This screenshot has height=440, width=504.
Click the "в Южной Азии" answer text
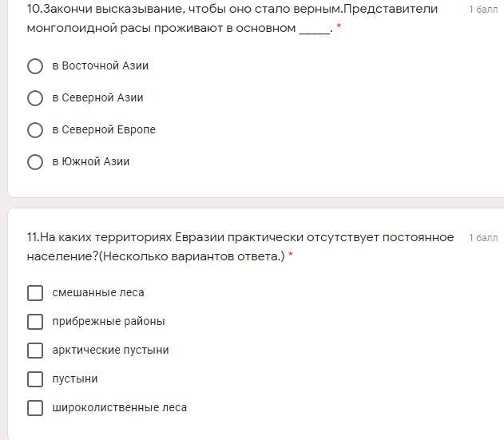(91, 162)
